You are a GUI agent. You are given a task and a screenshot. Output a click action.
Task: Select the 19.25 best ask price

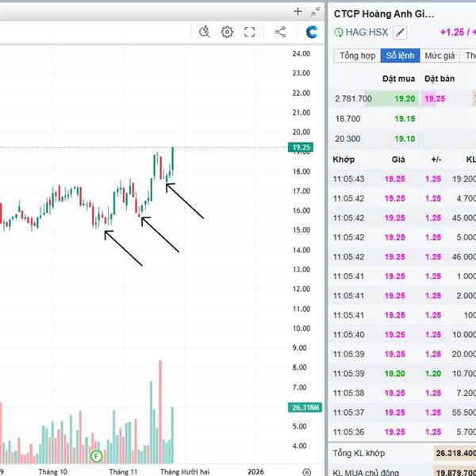[435, 98]
